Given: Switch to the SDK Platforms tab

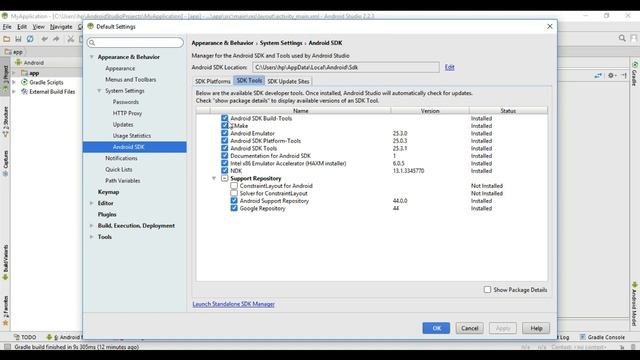Looking at the screenshot, I should point(213,81).
